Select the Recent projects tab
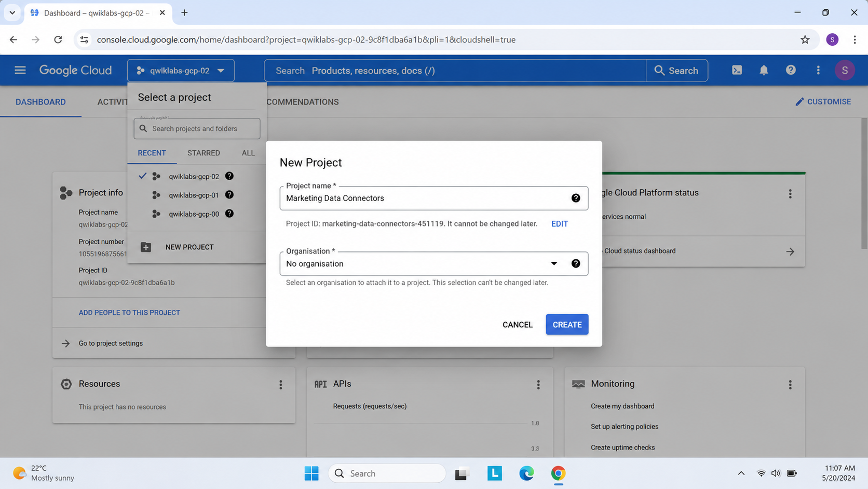 click(152, 153)
